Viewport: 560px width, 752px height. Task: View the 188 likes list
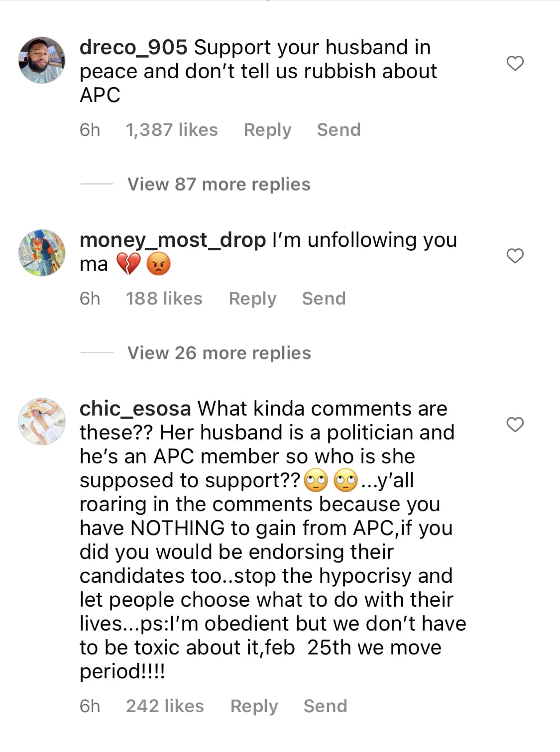(x=164, y=299)
